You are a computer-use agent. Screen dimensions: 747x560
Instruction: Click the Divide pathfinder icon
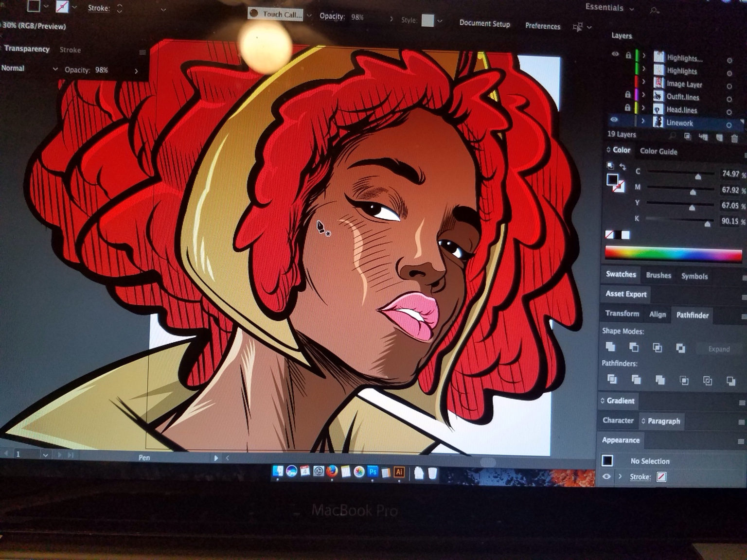[x=612, y=379]
